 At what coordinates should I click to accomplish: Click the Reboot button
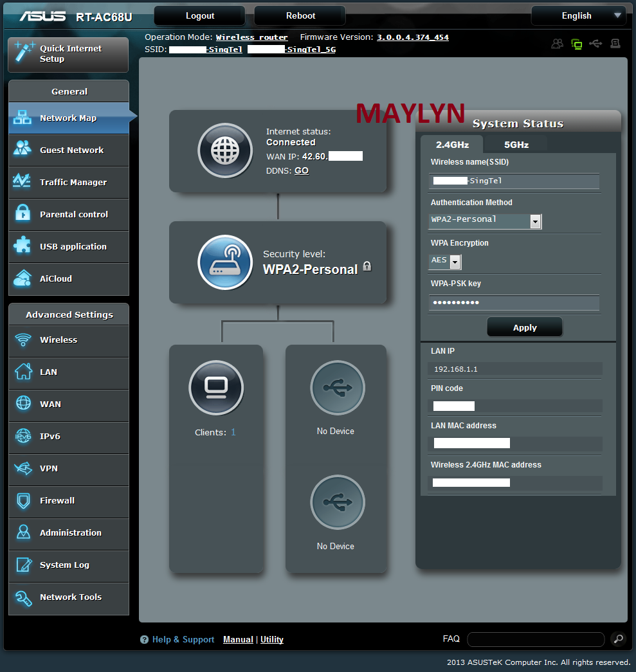click(x=300, y=15)
